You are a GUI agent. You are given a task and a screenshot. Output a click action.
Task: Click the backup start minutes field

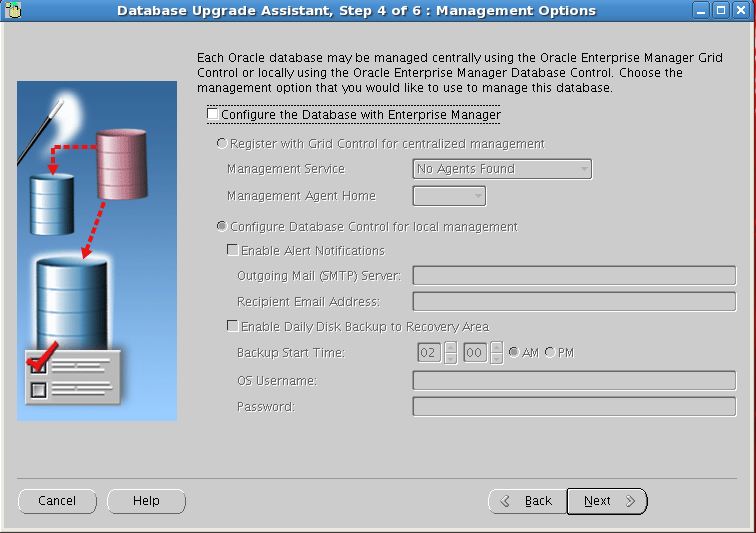tap(474, 353)
